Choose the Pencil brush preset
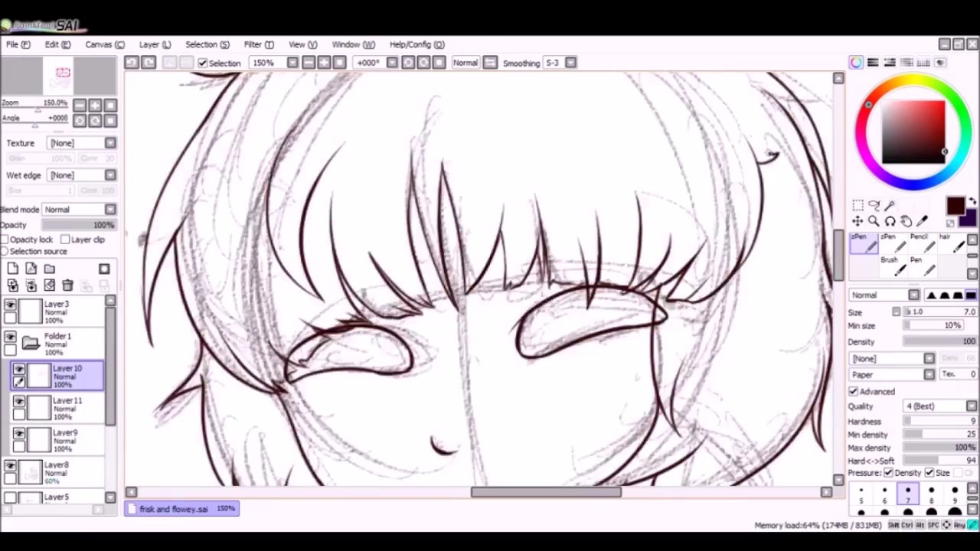 pos(923,243)
